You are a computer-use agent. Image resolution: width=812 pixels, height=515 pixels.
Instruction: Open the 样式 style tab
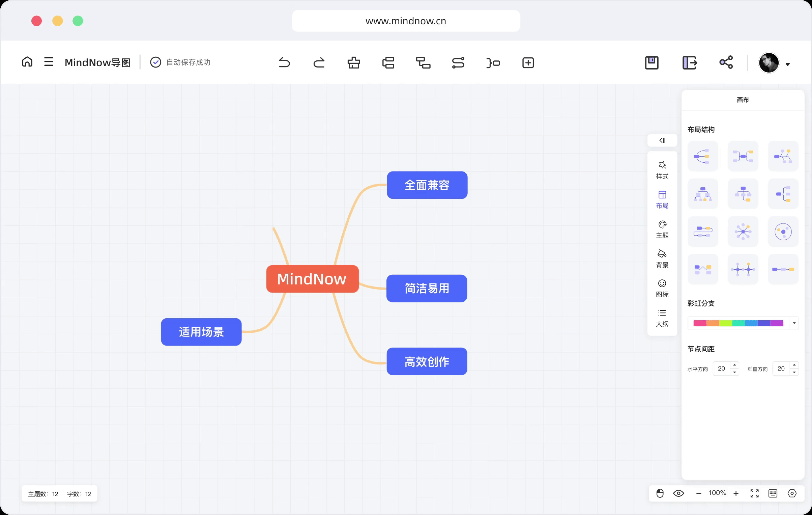click(662, 170)
